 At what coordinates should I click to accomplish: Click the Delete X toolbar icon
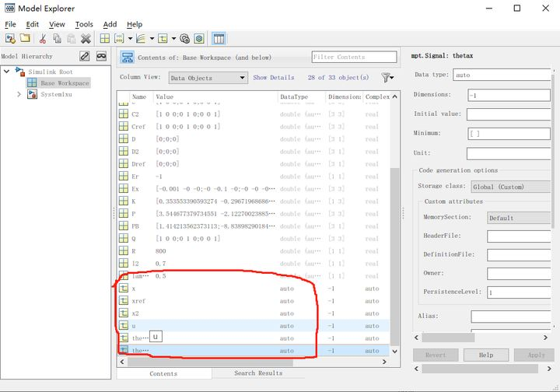86,39
